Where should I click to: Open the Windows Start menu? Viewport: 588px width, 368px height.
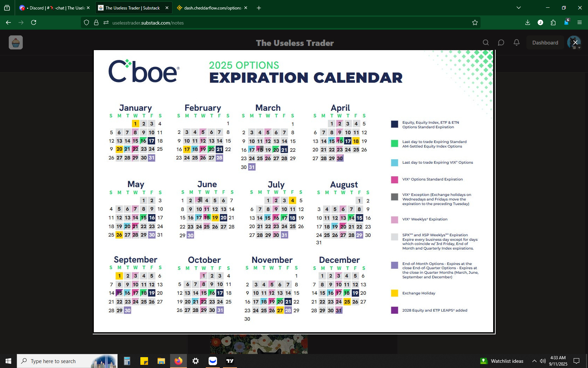click(8, 361)
